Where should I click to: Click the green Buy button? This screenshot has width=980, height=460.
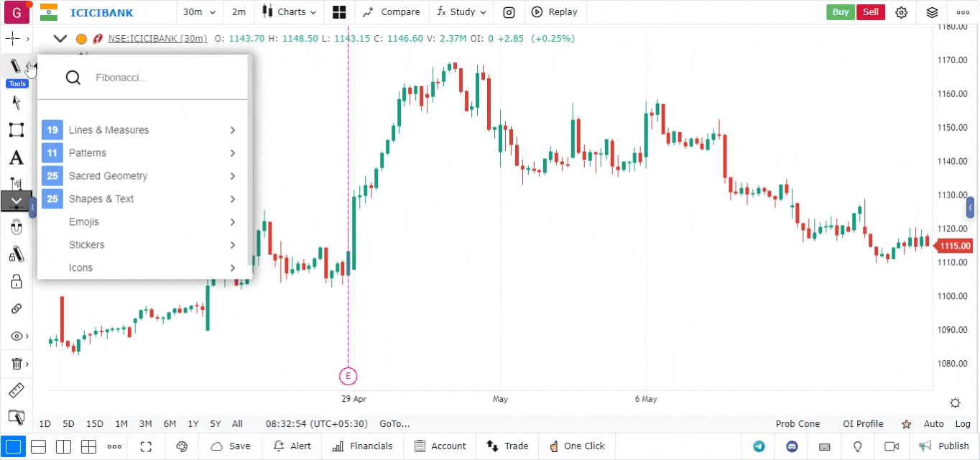(x=840, y=12)
